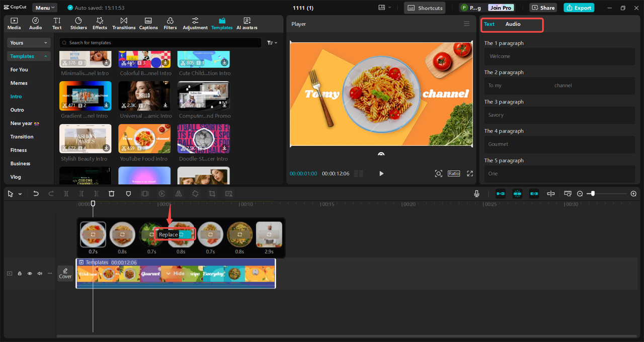Screen dimensions: 644x342
Task: Open the Shortcuts panel
Action: pyautogui.click(x=425, y=8)
